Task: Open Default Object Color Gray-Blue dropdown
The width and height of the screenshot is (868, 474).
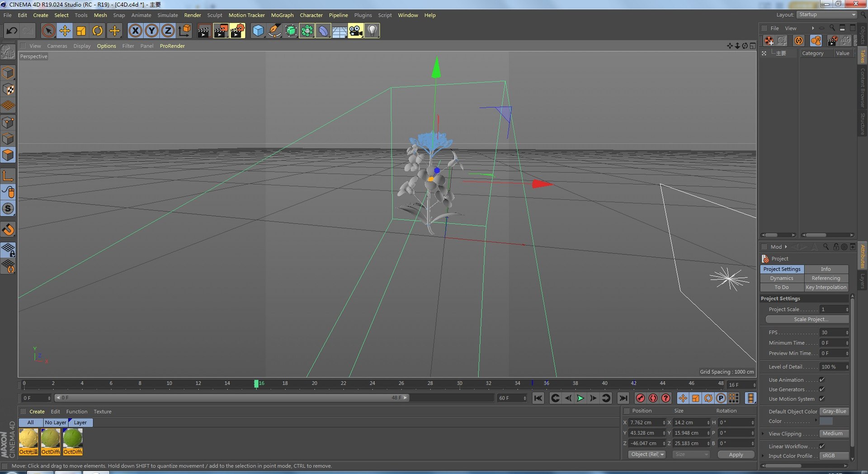Action: tap(834, 412)
